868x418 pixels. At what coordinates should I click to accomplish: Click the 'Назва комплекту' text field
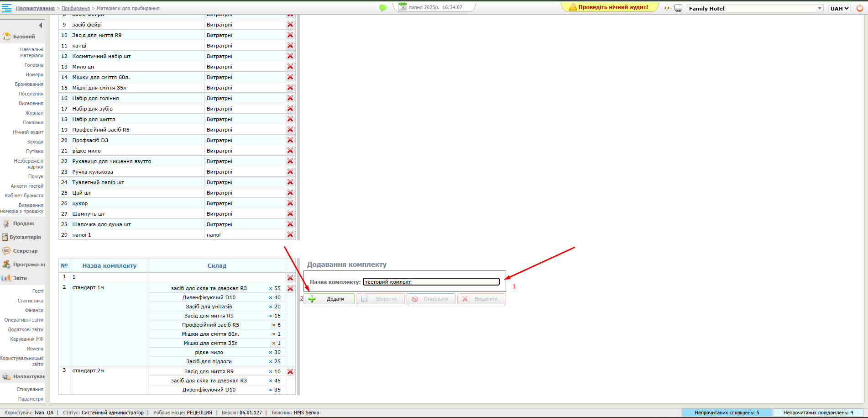[x=431, y=282]
